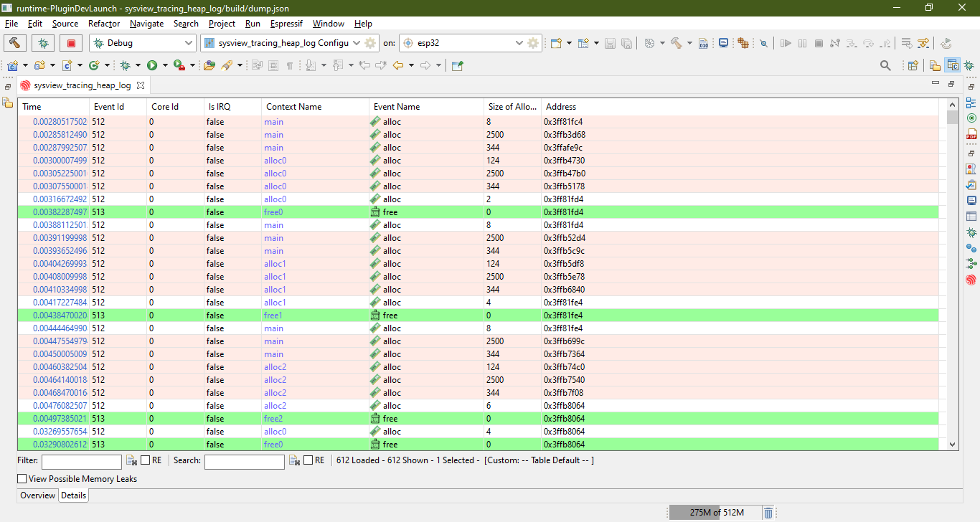
Task: Clear the Filter field icon
Action: (131, 460)
